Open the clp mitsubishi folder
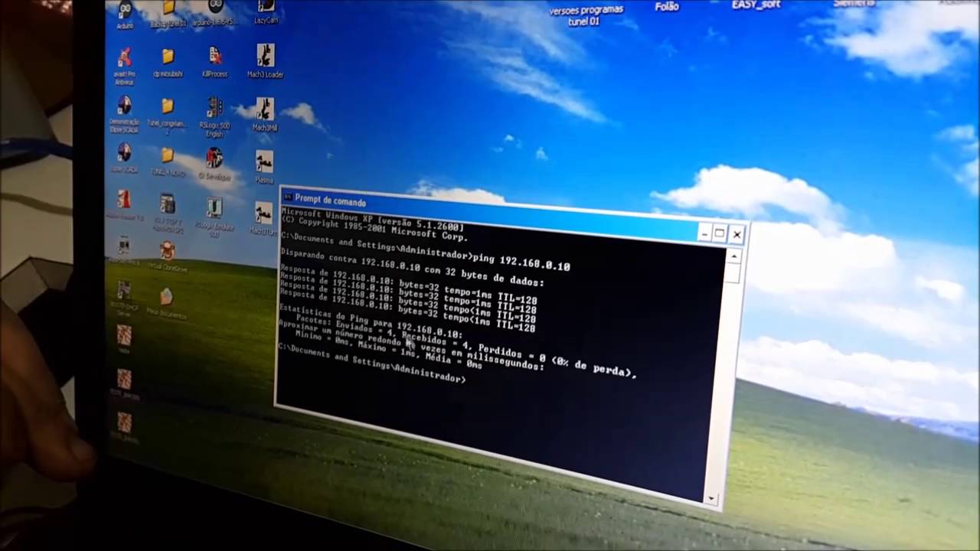This screenshot has height=551, width=980. (168, 63)
